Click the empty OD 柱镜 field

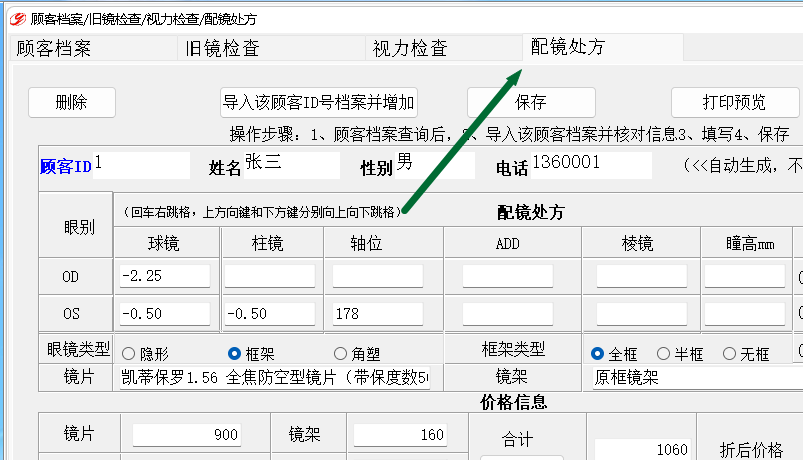(270, 276)
